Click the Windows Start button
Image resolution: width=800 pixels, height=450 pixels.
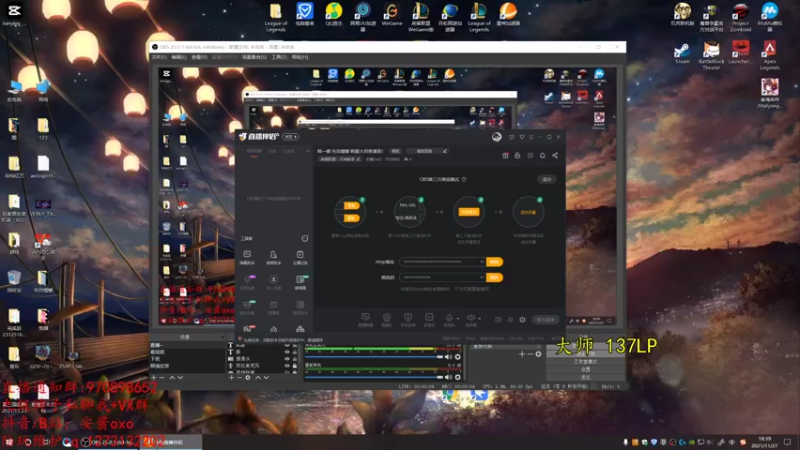(x=9, y=442)
